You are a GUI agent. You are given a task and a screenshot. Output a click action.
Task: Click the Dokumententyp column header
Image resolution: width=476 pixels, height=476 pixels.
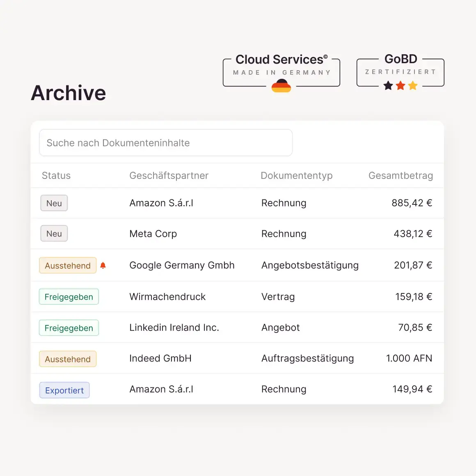coord(296,176)
